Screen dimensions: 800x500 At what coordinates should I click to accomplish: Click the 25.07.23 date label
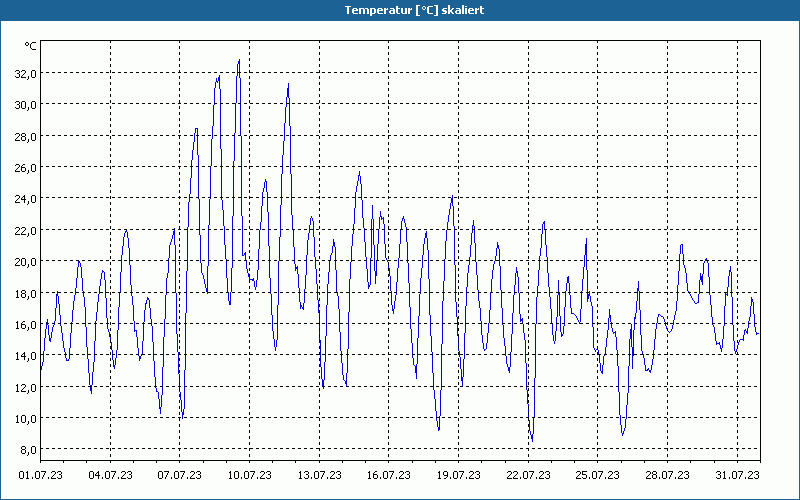(x=598, y=476)
